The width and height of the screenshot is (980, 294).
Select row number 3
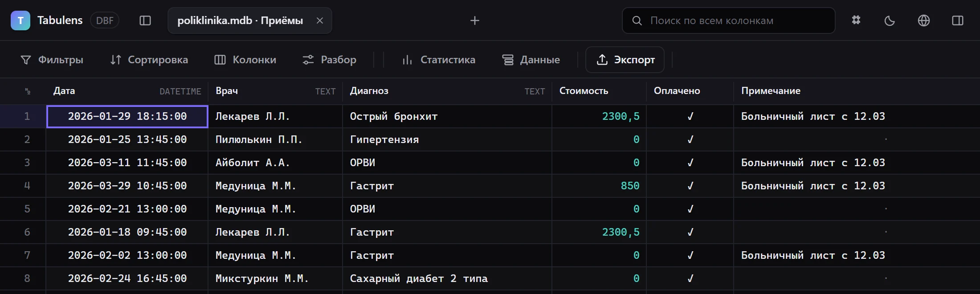pyautogui.click(x=27, y=163)
